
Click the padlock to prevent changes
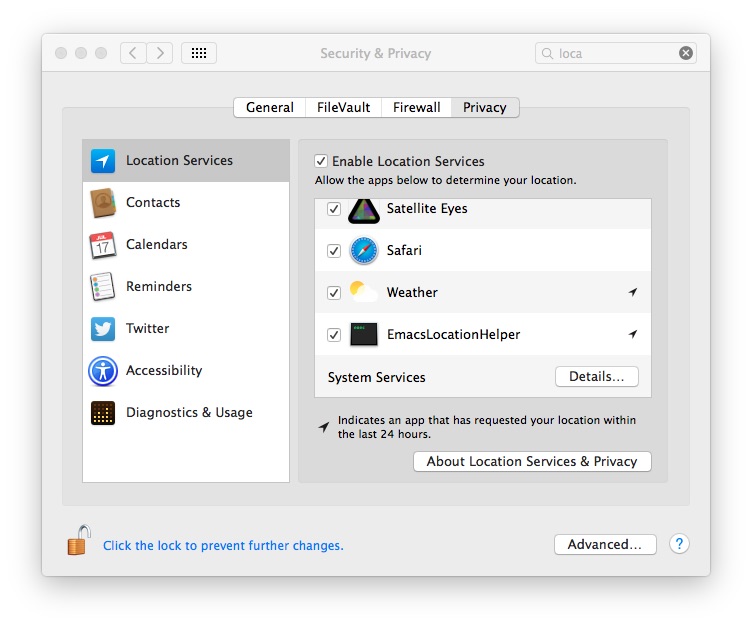coord(78,541)
